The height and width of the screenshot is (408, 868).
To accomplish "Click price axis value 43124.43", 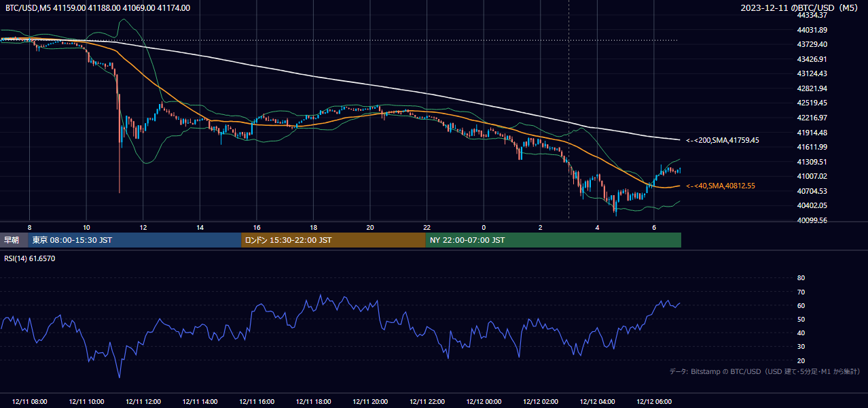I will [x=812, y=73].
